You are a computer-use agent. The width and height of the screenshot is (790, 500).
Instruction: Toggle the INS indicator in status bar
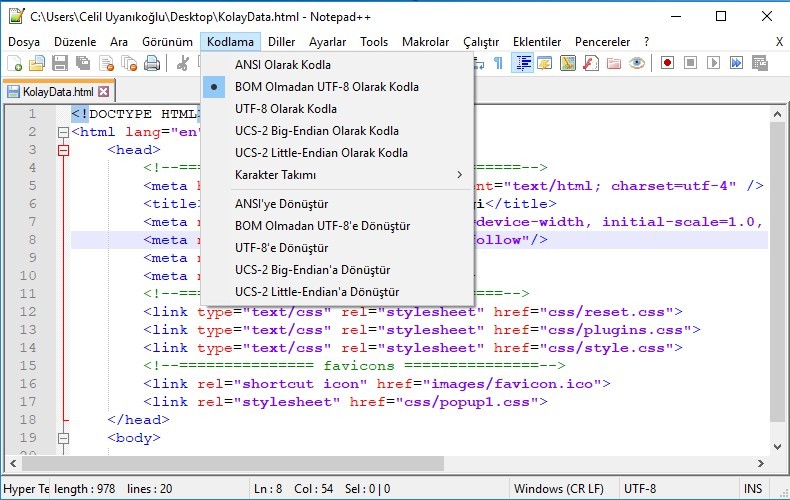tap(753, 488)
